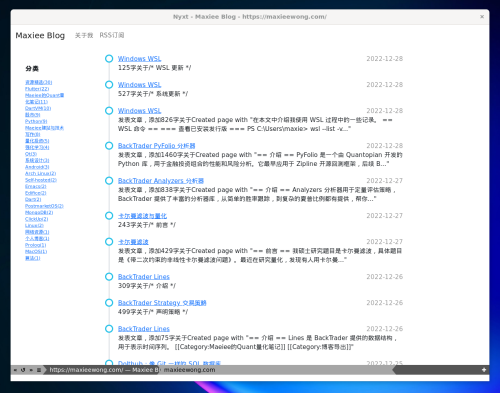Open the Dart(2) category
The height and width of the screenshot is (393, 500).
[33, 199]
